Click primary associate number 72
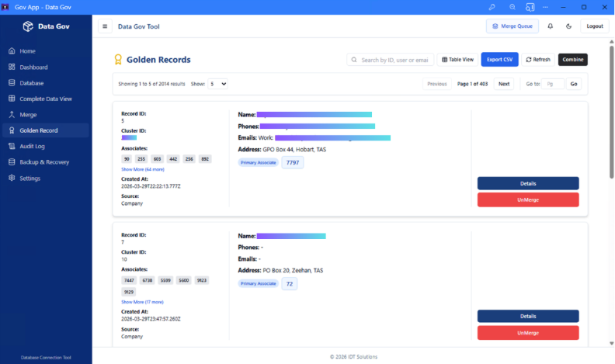Image resolution: width=615 pixels, height=364 pixels. (x=290, y=284)
